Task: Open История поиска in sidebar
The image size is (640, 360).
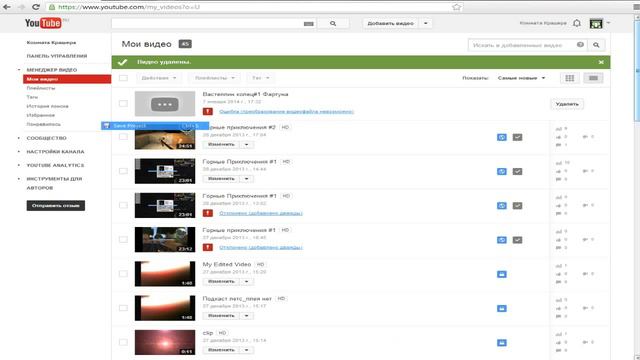Action: click(47, 106)
